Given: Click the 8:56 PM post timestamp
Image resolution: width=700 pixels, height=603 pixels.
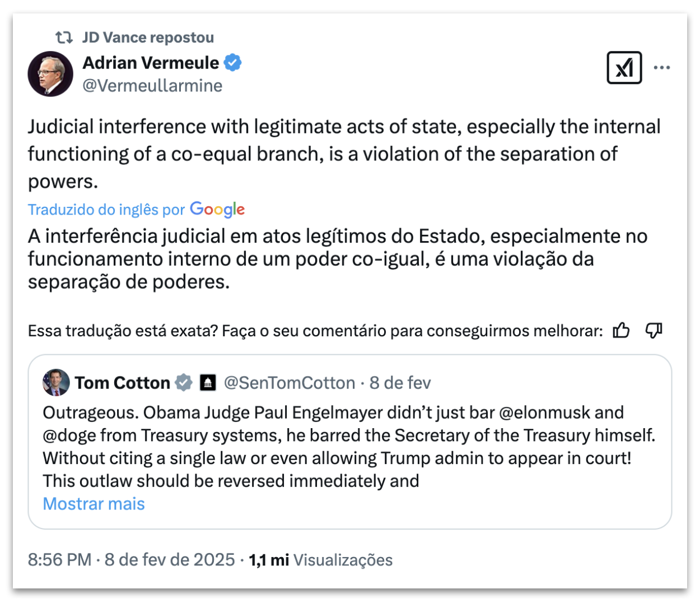Looking at the screenshot, I should coord(59,560).
